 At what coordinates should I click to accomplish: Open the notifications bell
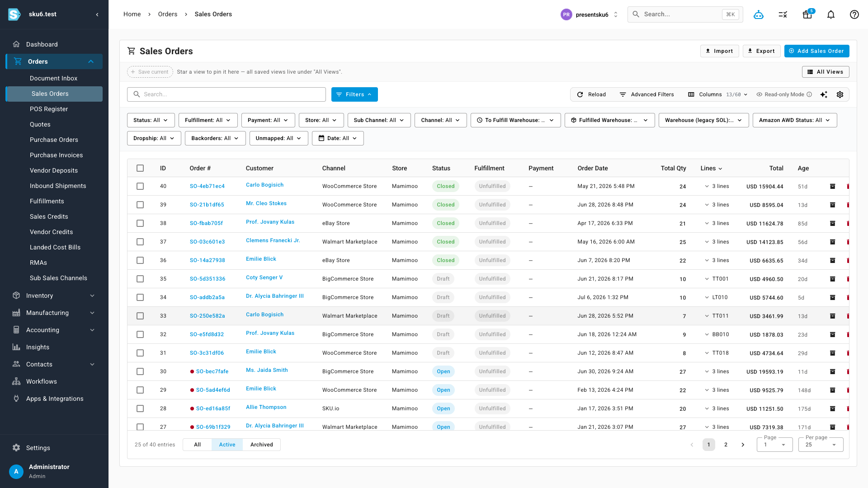click(x=831, y=14)
